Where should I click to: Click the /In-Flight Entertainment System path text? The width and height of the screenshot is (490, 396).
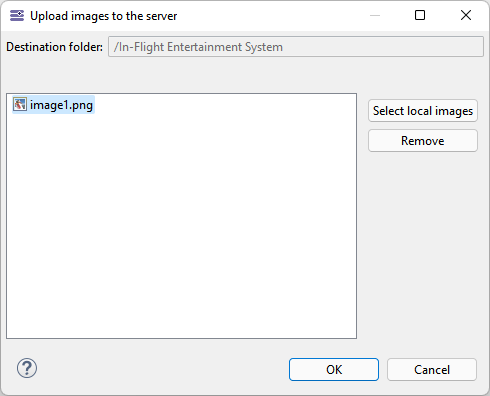pyautogui.click(x=198, y=47)
